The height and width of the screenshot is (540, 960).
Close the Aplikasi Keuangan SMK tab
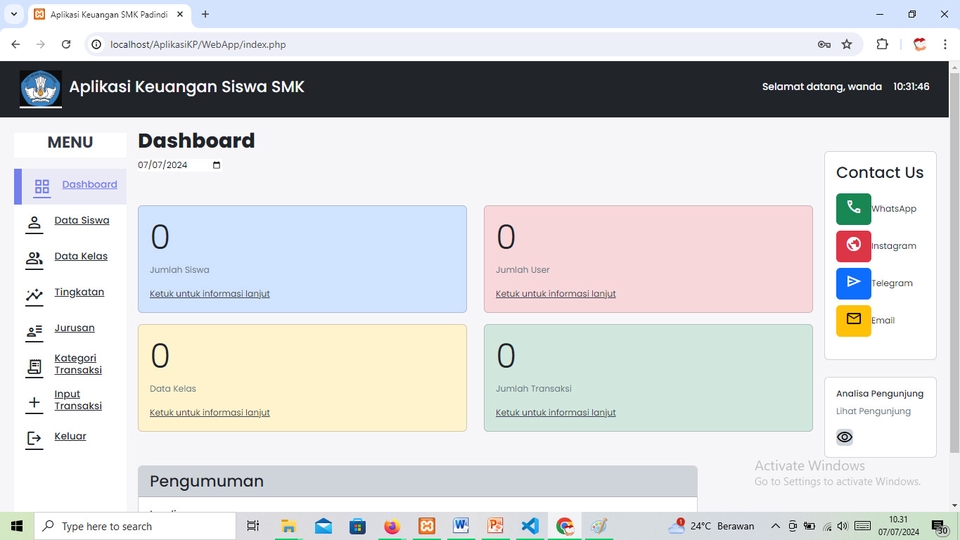pos(180,13)
